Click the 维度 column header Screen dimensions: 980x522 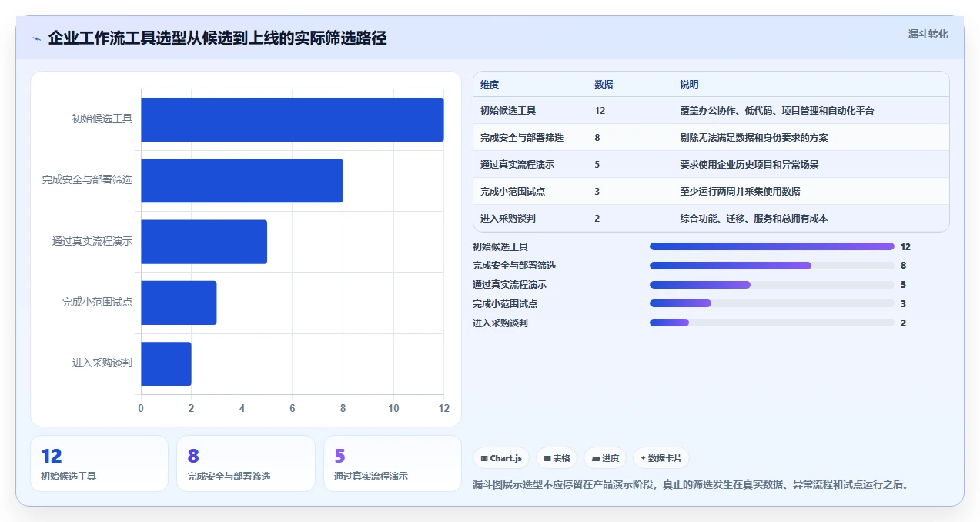click(490, 85)
